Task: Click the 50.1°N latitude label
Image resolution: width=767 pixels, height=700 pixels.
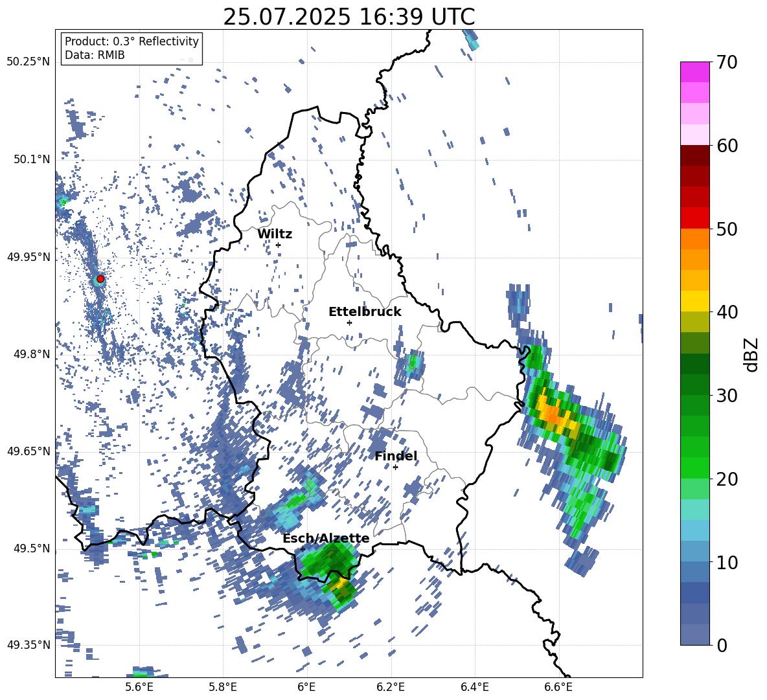Action: point(32,160)
